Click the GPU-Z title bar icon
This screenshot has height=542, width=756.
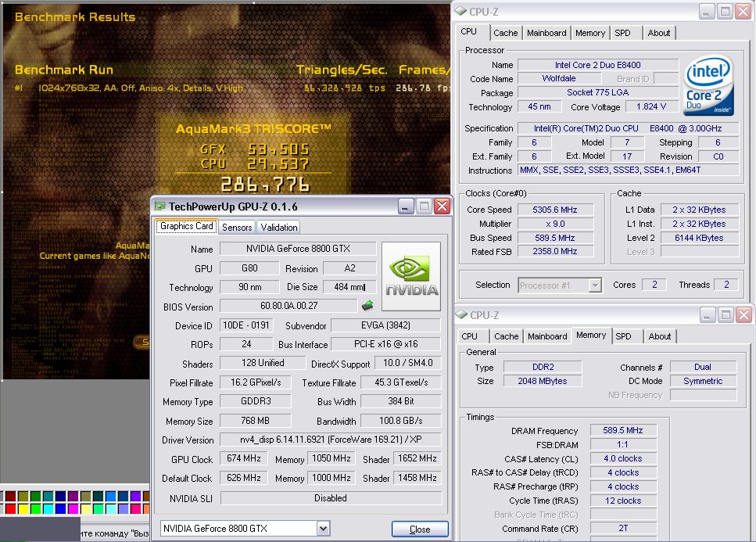tap(159, 206)
